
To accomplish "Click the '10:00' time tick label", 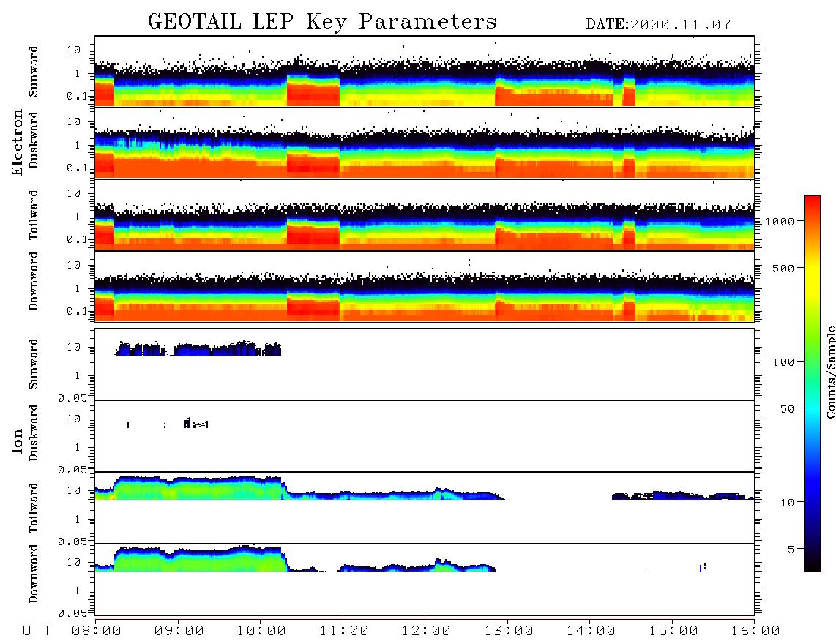I will point(261,631).
